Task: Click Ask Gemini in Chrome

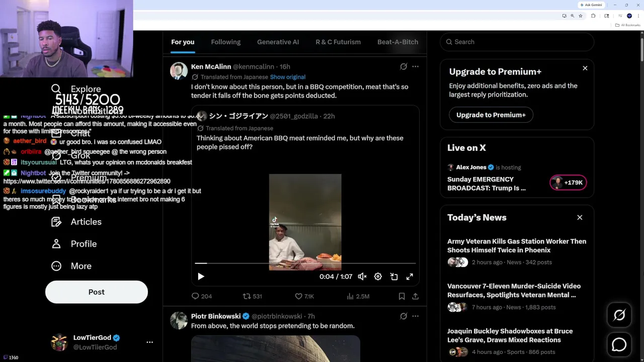Action: [x=591, y=5]
